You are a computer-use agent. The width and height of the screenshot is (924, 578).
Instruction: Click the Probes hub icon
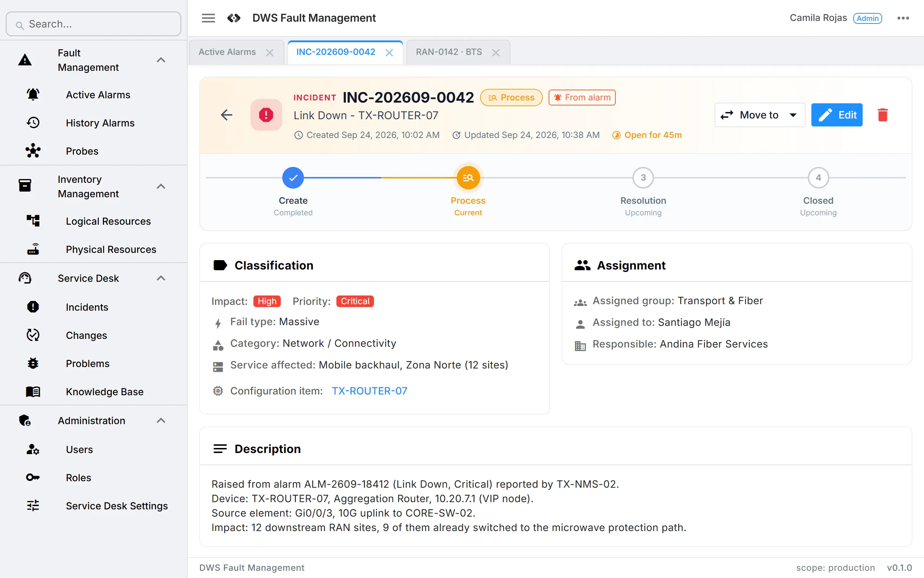pos(33,151)
